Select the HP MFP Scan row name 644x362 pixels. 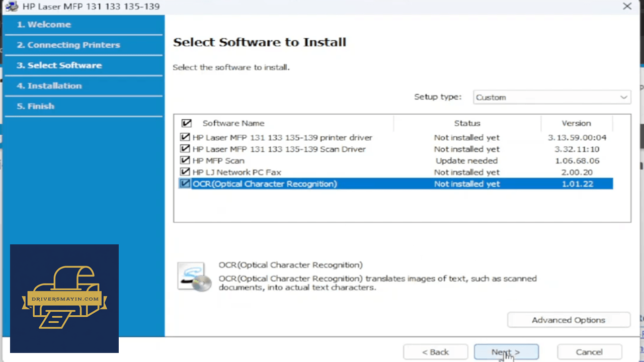pos(218,160)
